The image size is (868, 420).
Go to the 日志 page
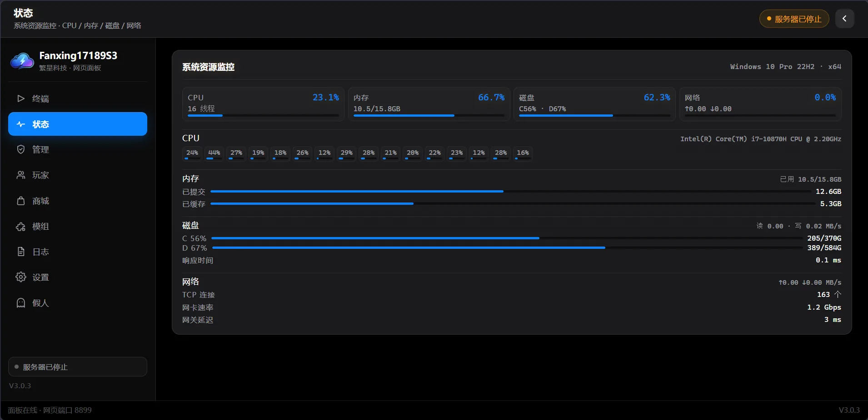[78, 252]
